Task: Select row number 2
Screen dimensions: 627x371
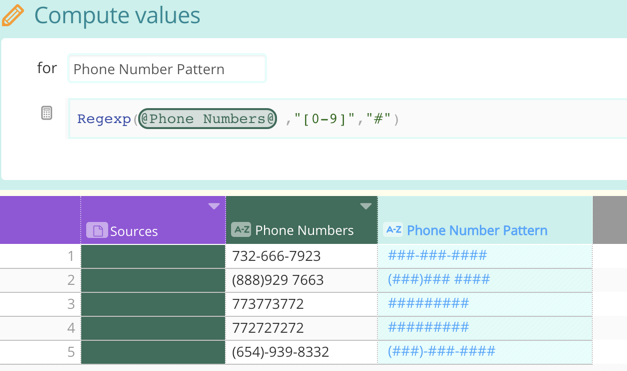Action: coord(40,280)
